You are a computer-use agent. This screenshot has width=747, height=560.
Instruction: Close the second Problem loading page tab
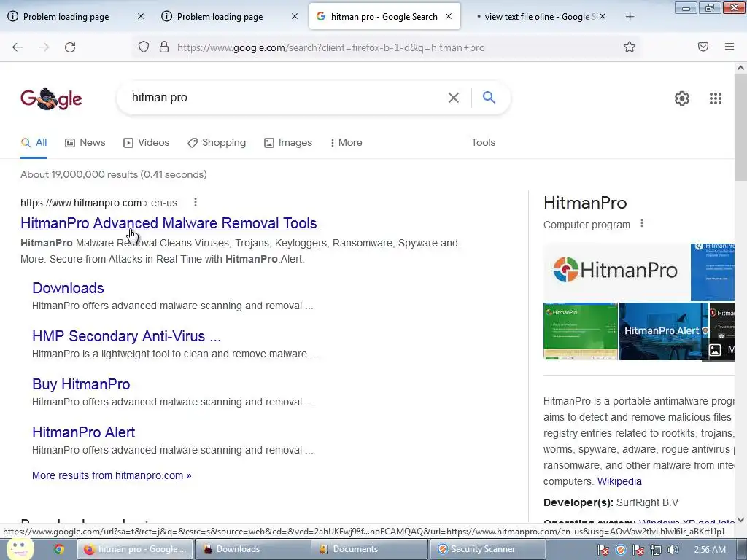295,16
